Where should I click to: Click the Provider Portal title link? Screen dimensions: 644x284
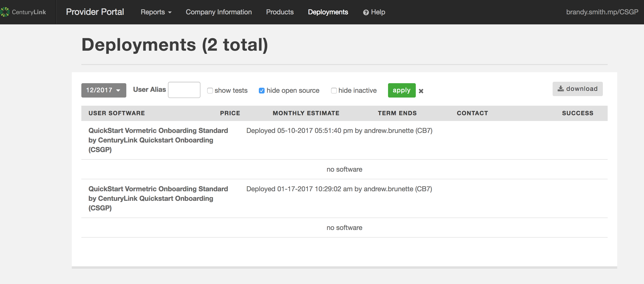click(95, 12)
